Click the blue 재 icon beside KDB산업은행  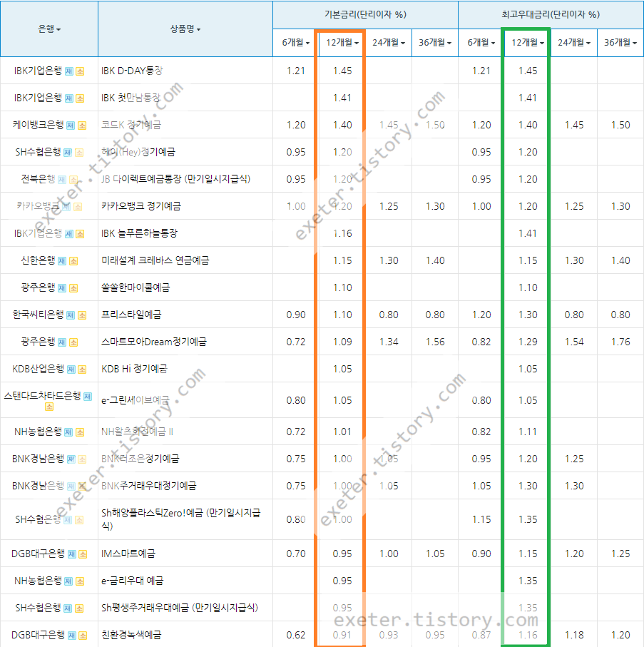tap(71, 370)
